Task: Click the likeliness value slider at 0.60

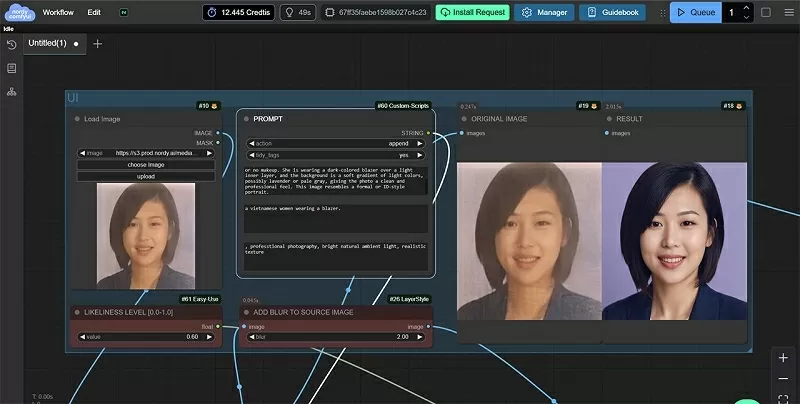Action: tap(147, 337)
